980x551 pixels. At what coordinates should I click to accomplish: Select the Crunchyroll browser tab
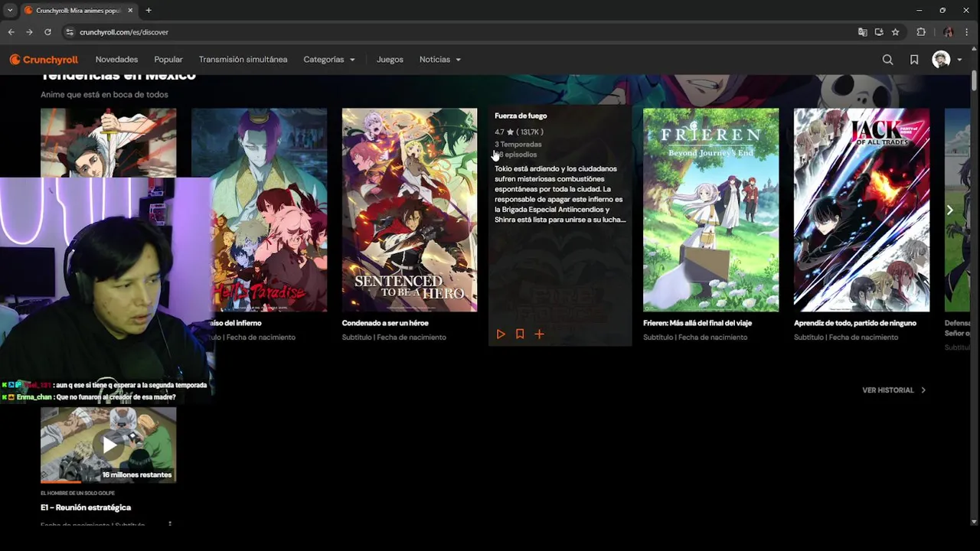[x=78, y=11]
